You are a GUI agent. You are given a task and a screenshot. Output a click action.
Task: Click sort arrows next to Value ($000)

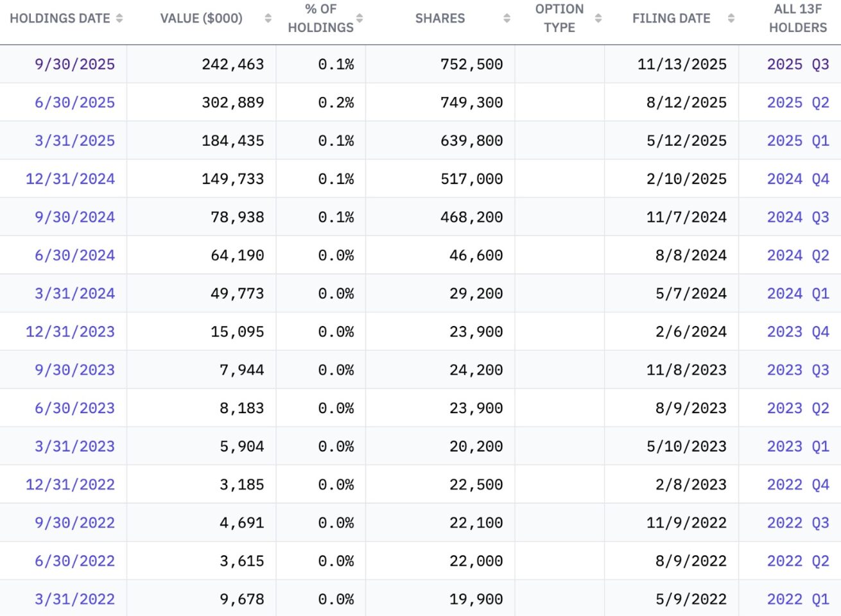(268, 19)
